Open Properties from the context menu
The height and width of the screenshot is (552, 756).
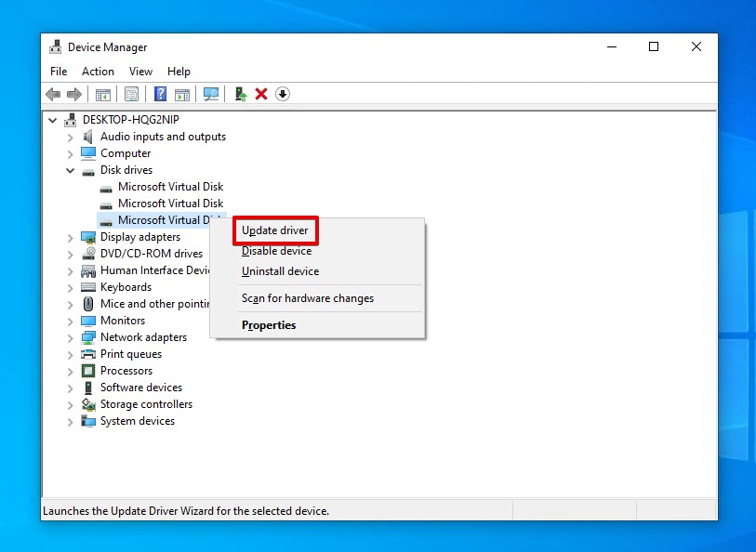[269, 325]
